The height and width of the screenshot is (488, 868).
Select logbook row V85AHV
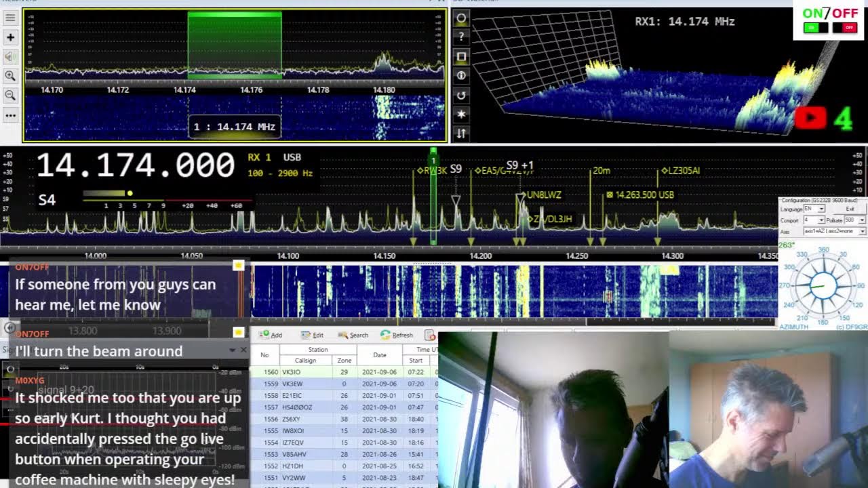click(x=344, y=454)
